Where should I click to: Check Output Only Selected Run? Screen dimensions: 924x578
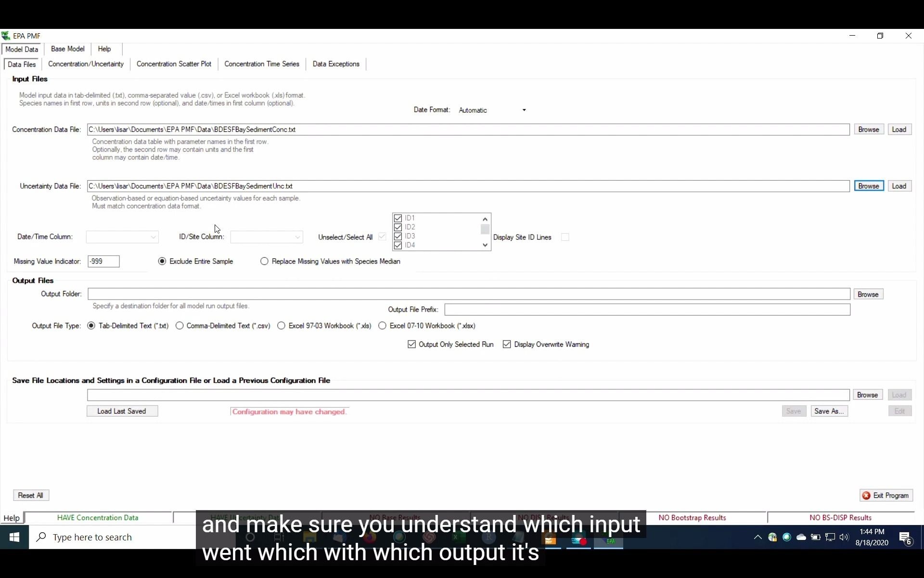(x=412, y=344)
